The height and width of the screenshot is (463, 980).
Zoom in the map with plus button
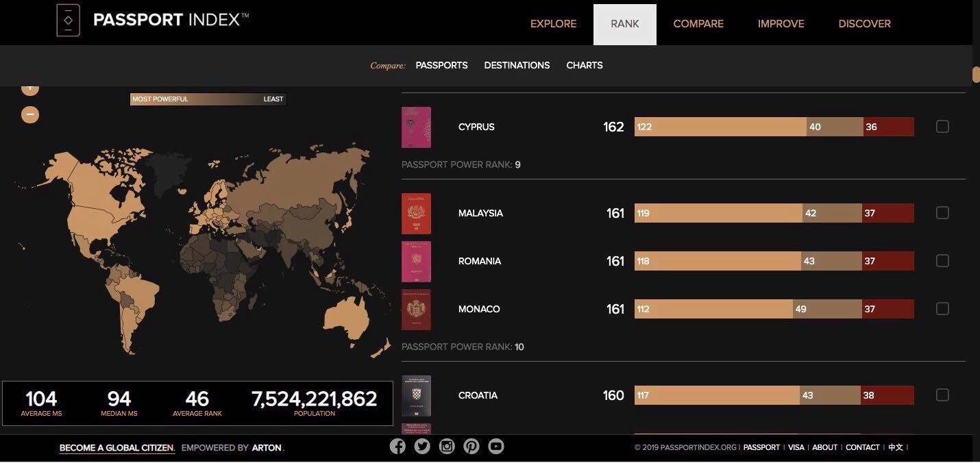(x=30, y=88)
